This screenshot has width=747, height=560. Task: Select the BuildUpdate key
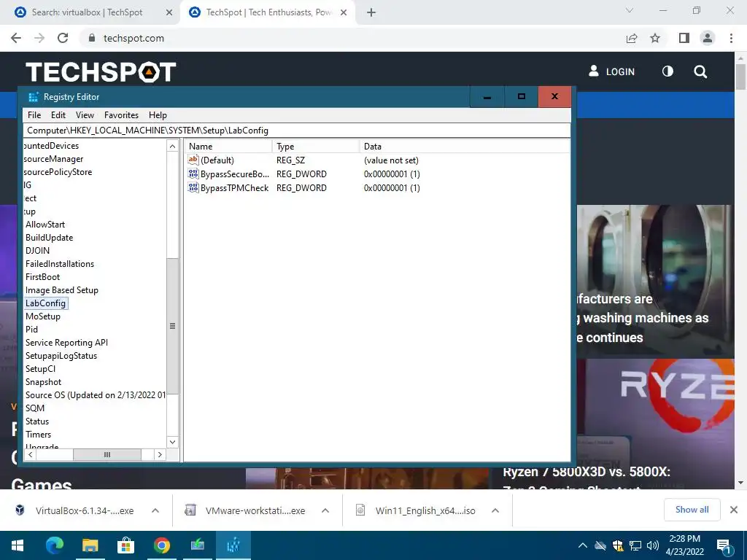49,238
